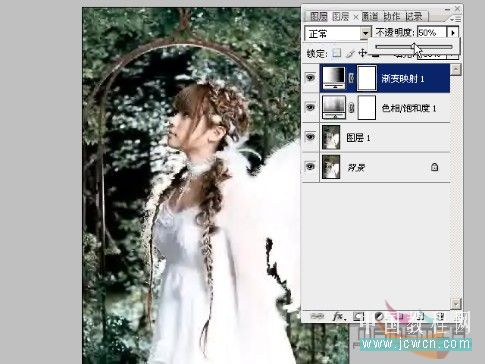The image size is (485, 364).
Task: Open the fx layer style menu
Action: (x=338, y=316)
